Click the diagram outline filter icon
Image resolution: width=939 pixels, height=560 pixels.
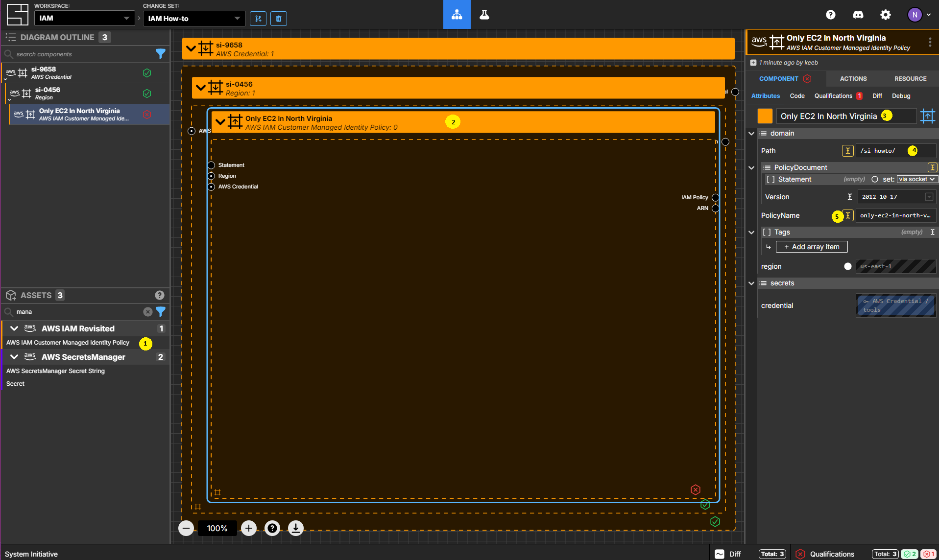click(161, 54)
